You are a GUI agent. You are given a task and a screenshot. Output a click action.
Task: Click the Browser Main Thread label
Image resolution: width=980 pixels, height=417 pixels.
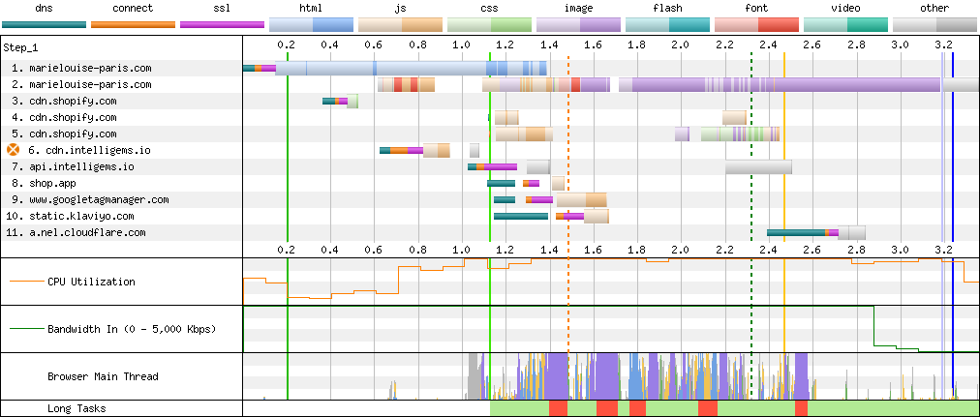pyautogui.click(x=103, y=376)
